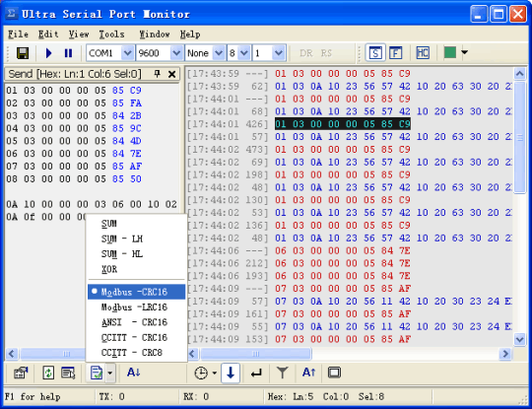Click the green color swatch in toolbar
Image resolution: width=532 pixels, height=409 pixels.
coord(450,52)
